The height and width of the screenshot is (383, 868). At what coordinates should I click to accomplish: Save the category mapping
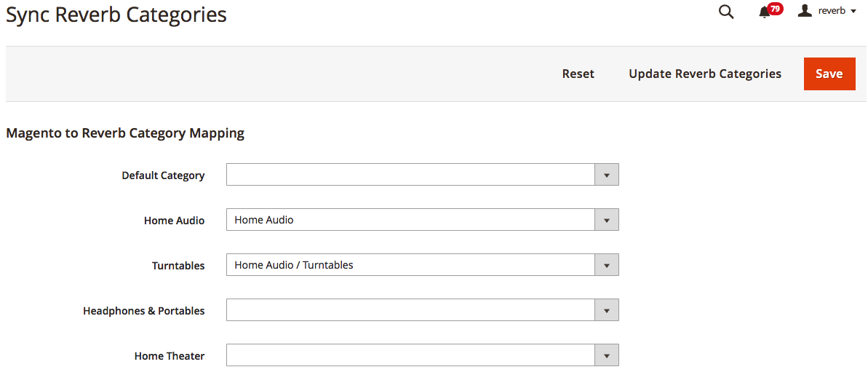(829, 74)
